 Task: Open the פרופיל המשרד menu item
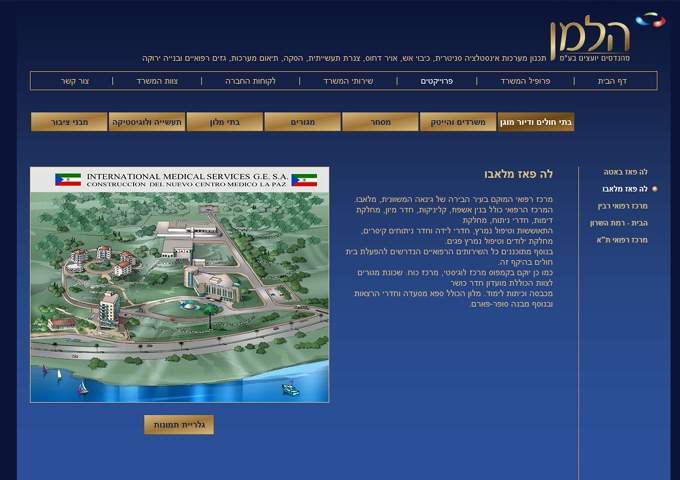point(525,81)
